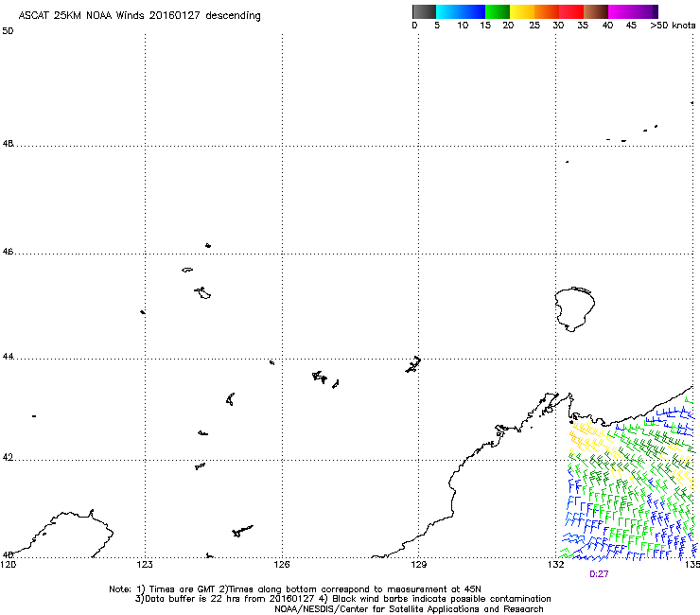Click the 'NOAA/NESDIS/Center for Satellite Applications and Research' credit
This screenshot has height=615, width=700.
pyautogui.click(x=409, y=609)
